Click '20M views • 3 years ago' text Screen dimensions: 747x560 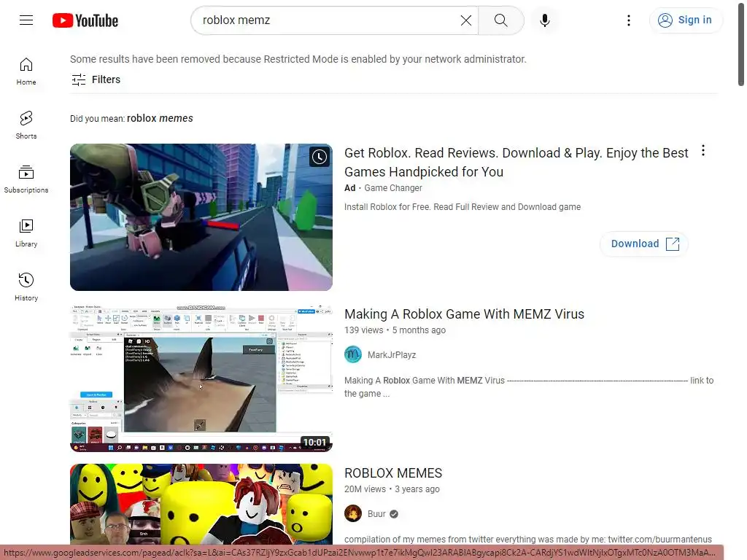pos(392,489)
